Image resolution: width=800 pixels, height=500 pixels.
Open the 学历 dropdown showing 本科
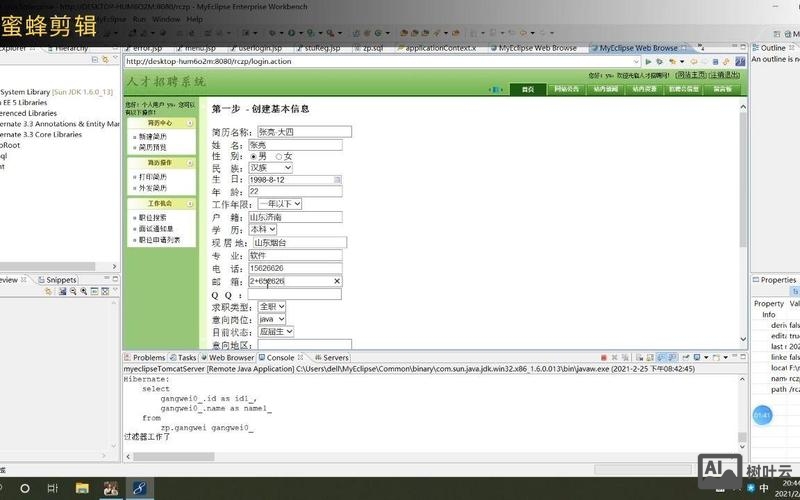coord(263,230)
